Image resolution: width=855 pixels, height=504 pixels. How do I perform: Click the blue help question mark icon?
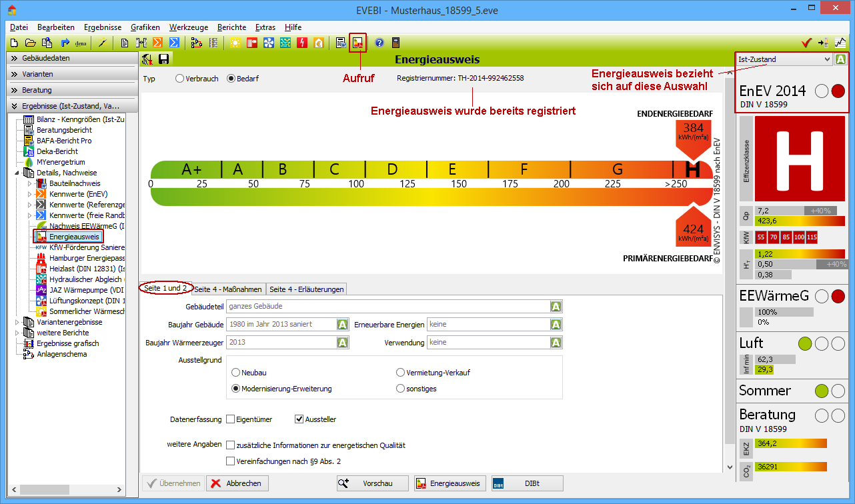click(x=379, y=43)
